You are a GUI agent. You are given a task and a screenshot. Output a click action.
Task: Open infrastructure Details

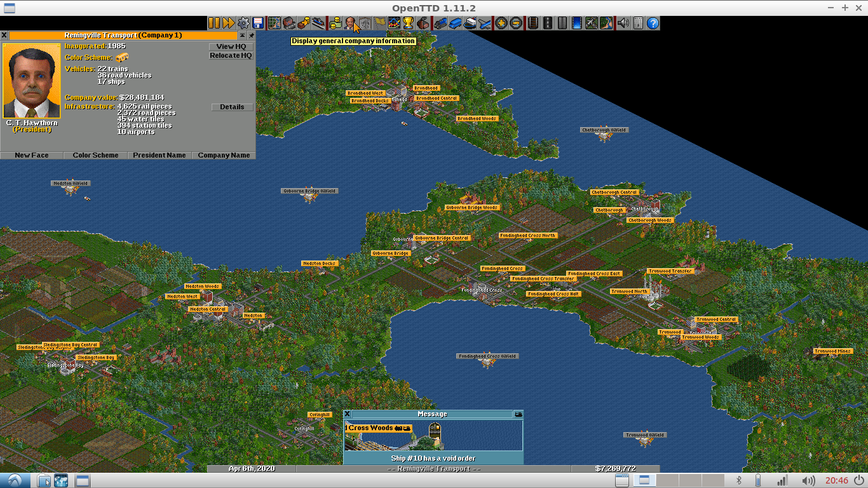point(233,107)
